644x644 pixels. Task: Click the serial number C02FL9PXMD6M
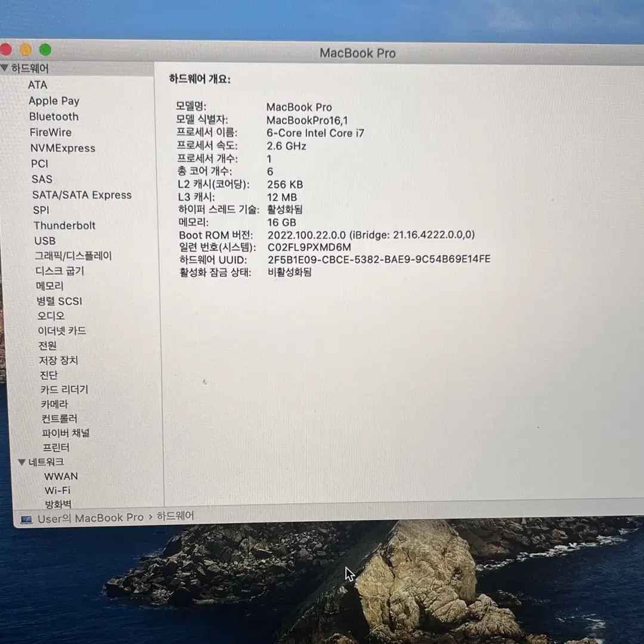pyautogui.click(x=309, y=247)
